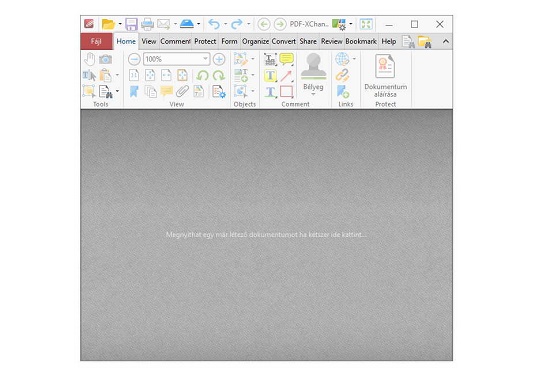Expand the Web Links globe dropdown arrow
550x375 pixels.
(x=354, y=59)
